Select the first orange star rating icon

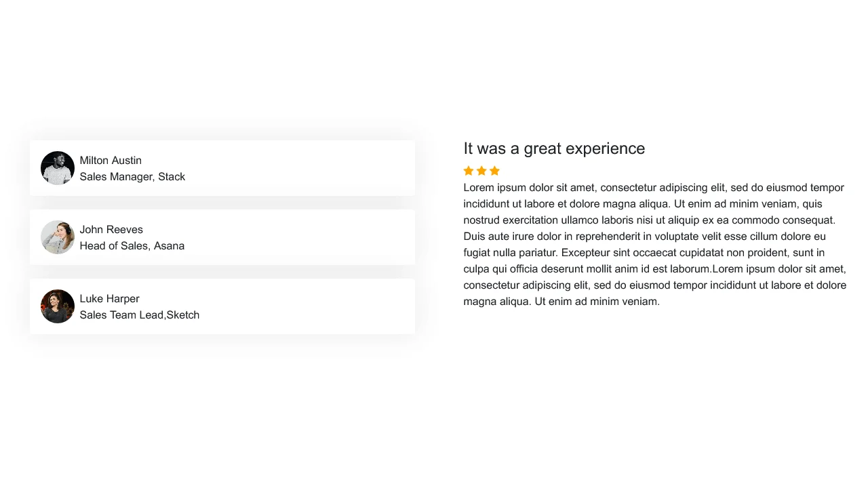click(x=467, y=170)
